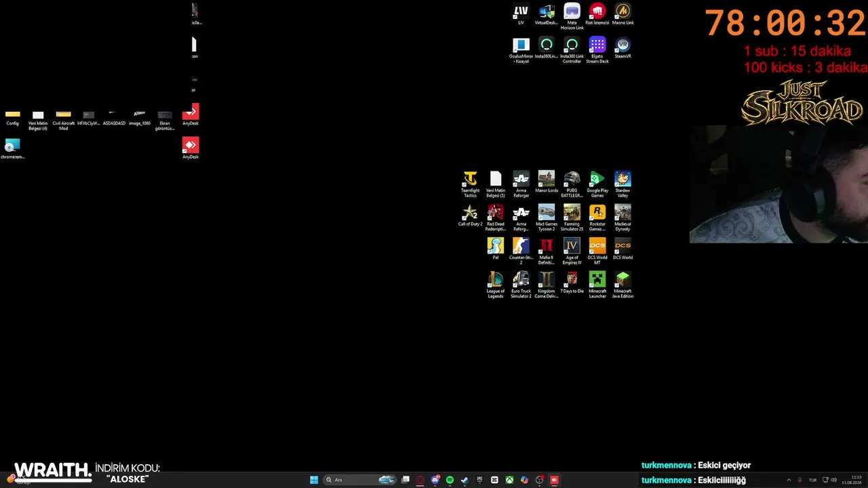Select the Ekran görüntüsü file

click(165, 120)
